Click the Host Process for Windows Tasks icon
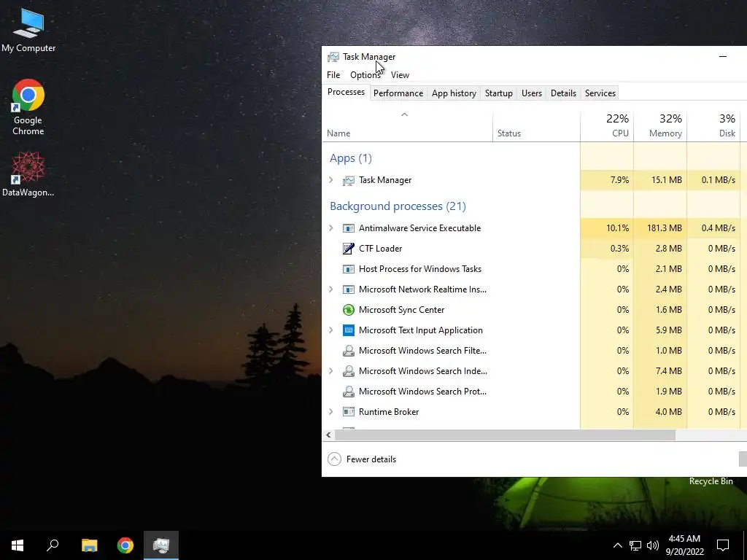Viewport: 747px width, 560px height. 348,269
